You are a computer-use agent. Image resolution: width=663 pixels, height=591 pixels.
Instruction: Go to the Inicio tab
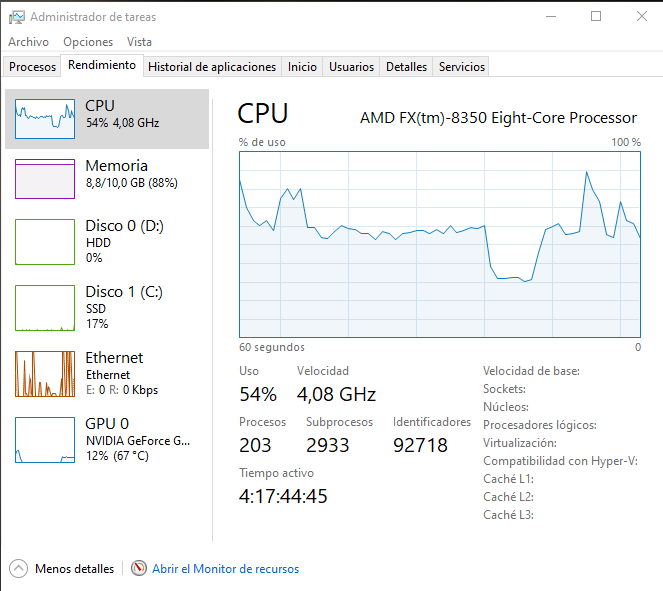[x=302, y=67]
